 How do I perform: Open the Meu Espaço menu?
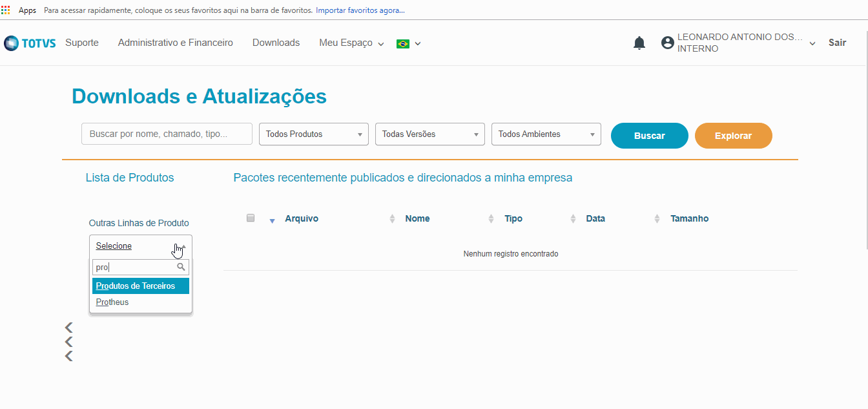[351, 43]
